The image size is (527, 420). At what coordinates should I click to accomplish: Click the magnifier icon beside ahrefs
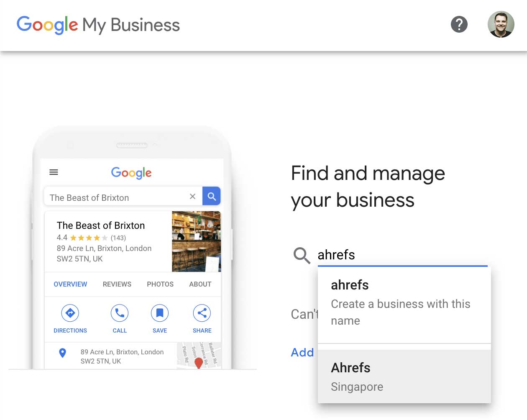[x=302, y=255]
